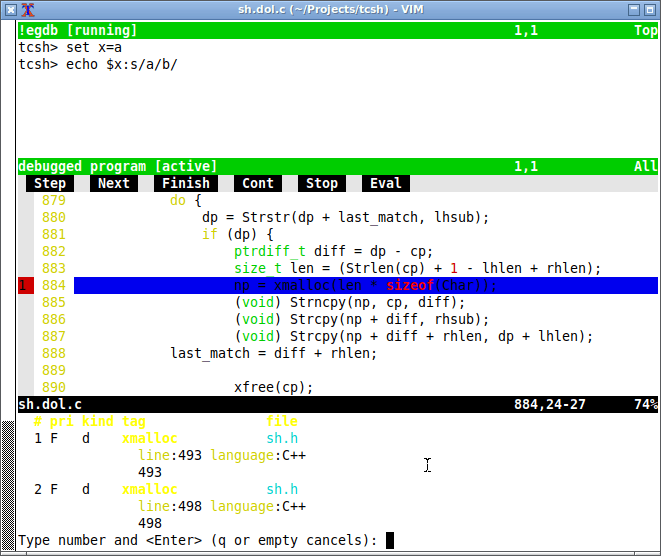The height and width of the screenshot is (556, 661).
Task: Click 'xmalloc' call on highlighted line 884
Action: click(302, 285)
